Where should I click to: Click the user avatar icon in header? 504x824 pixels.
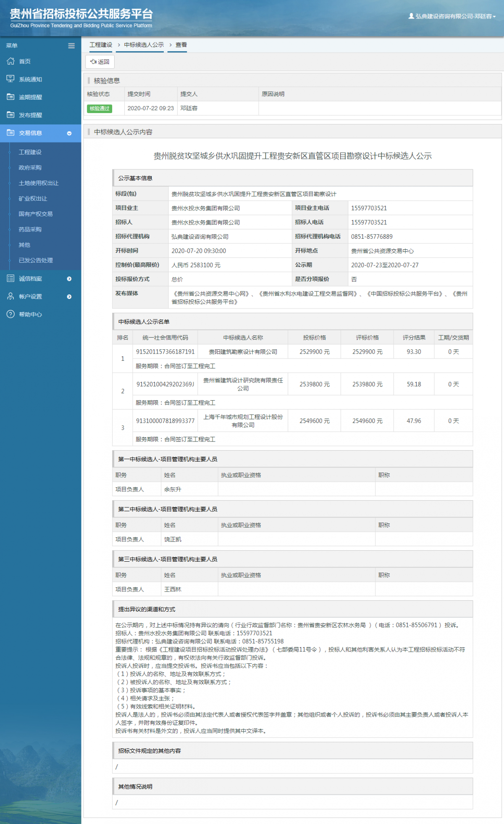[x=411, y=16]
